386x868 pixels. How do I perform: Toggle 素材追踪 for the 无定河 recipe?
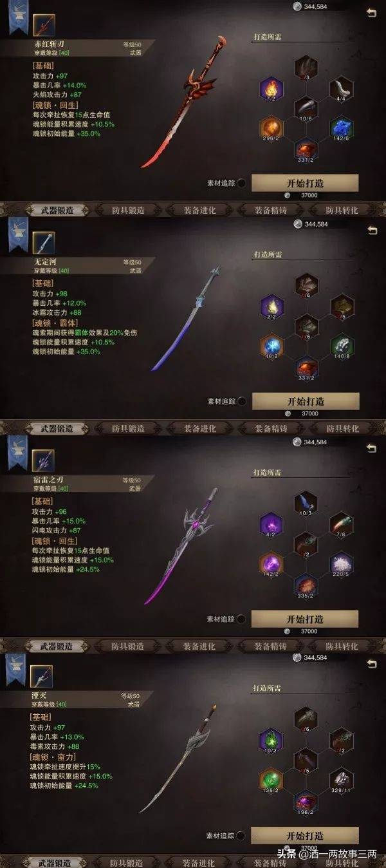pos(242,401)
